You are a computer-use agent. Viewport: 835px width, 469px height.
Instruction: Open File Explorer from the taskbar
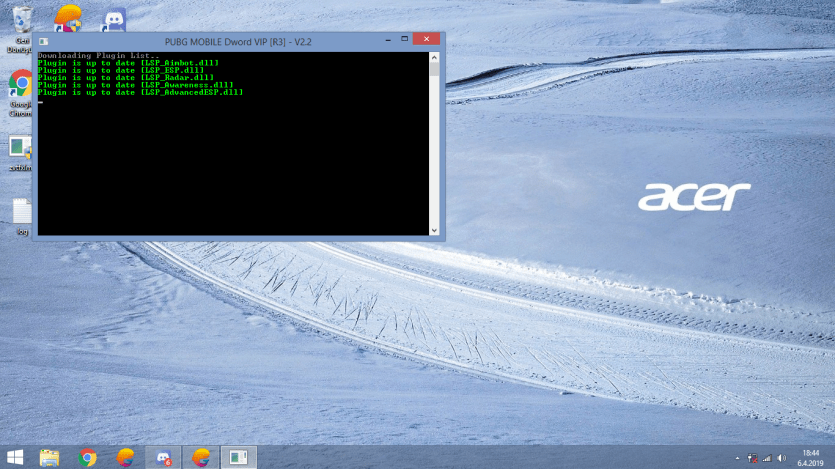(x=50, y=457)
